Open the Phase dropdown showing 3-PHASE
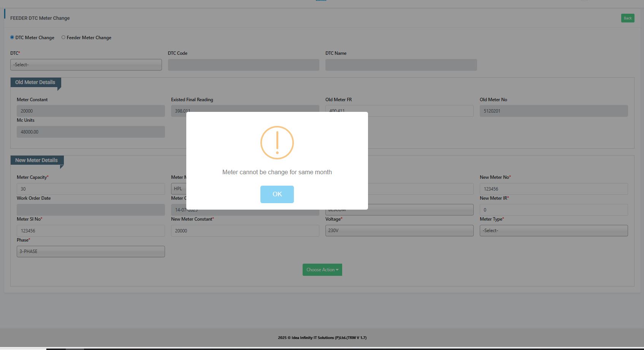The image size is (644, 350). (x=91, y=251)
